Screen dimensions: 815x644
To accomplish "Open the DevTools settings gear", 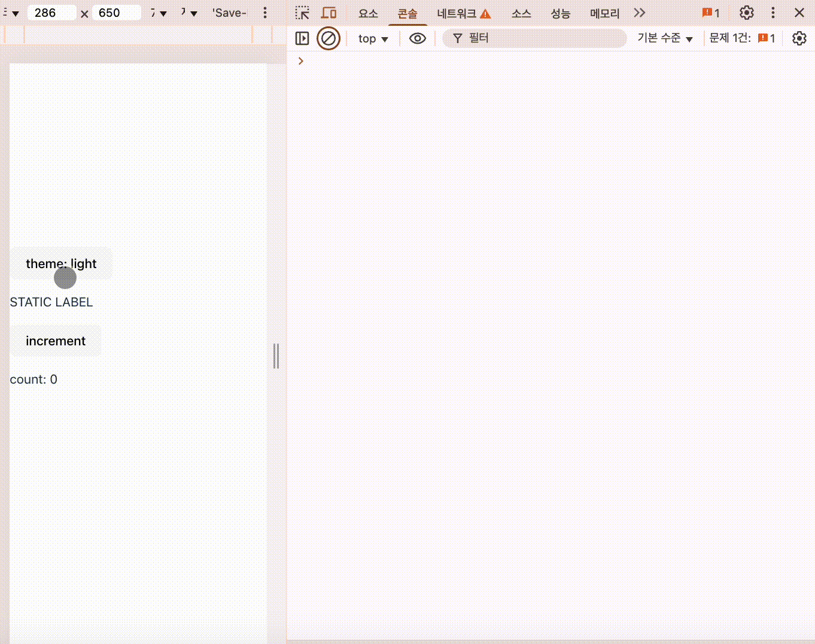I will click(746, 13).
